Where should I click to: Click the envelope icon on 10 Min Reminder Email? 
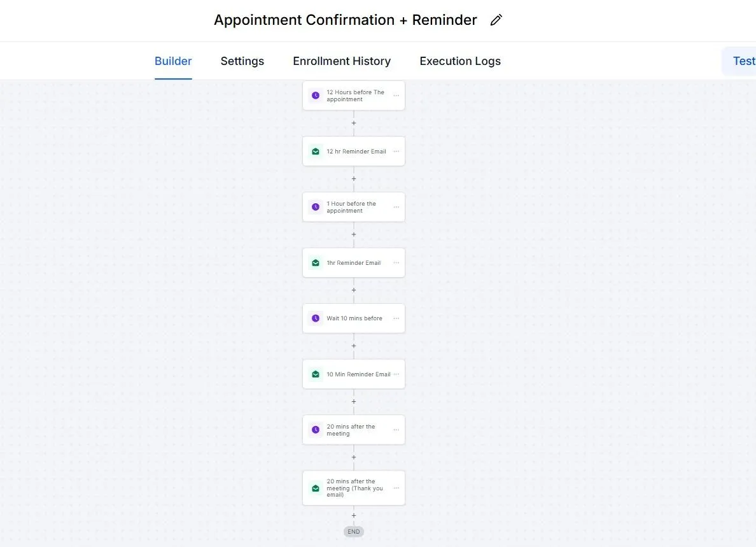click(x=316, y=374)
